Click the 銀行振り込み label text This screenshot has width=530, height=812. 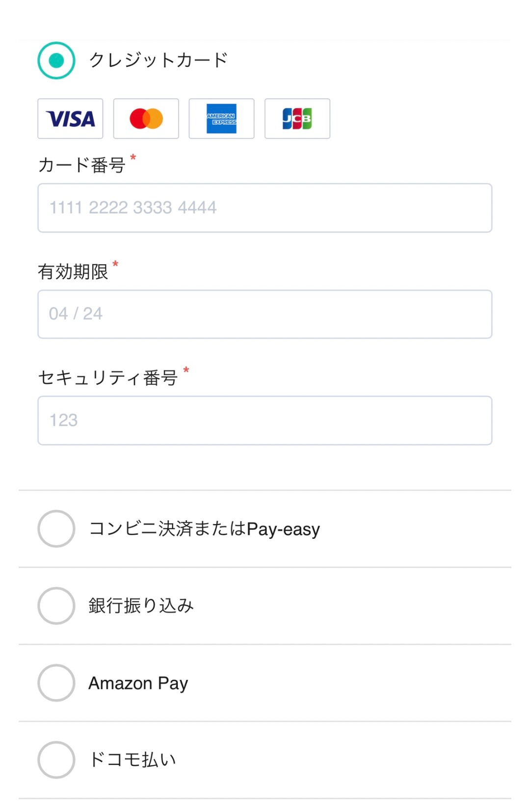point(141,606)
